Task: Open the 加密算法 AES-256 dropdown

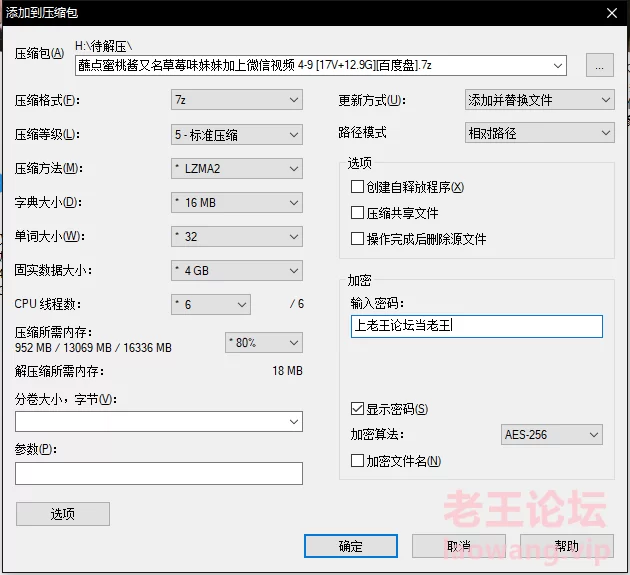Action: (x=551, y=435)
